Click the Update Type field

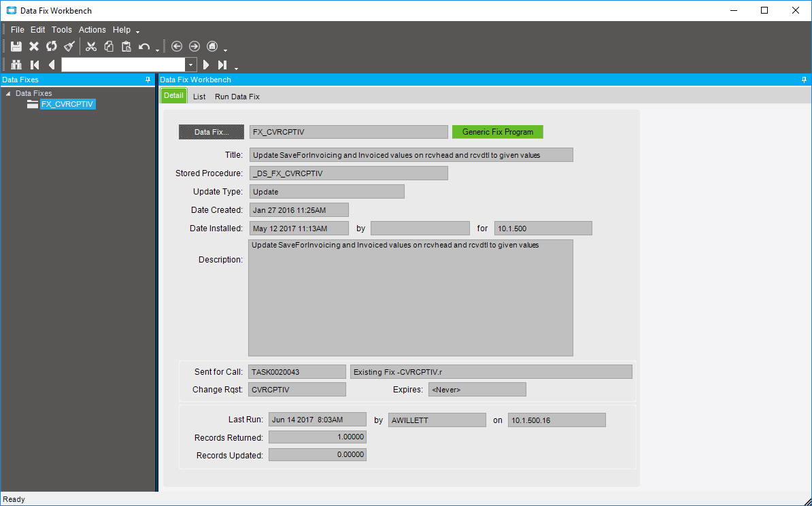click(326, 192)
